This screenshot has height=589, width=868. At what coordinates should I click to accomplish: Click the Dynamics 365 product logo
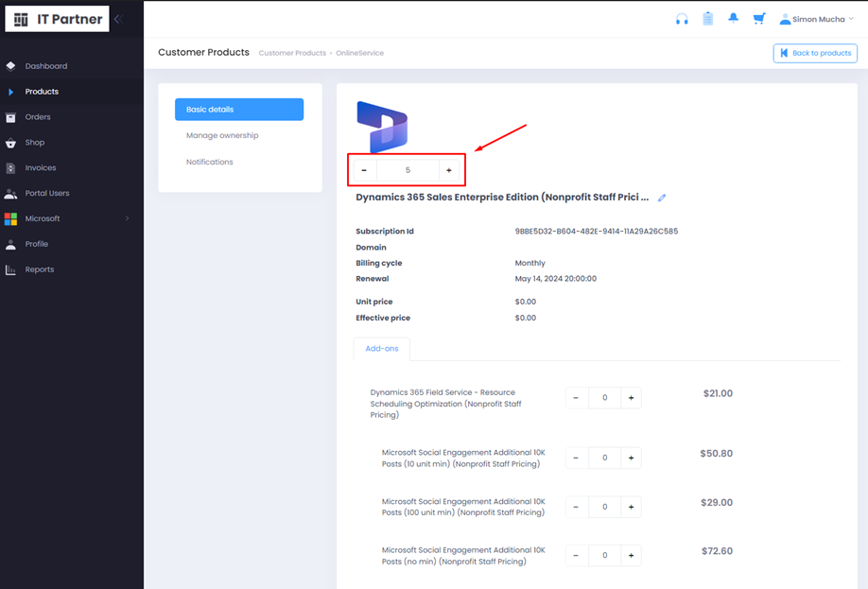pyautogui.click(x=382, y=127)
